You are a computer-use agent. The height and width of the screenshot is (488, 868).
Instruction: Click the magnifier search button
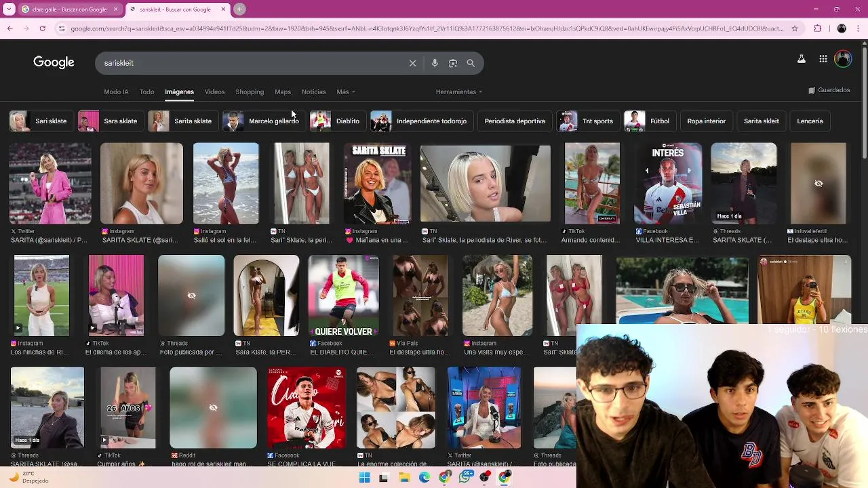[x=471, y=63]
